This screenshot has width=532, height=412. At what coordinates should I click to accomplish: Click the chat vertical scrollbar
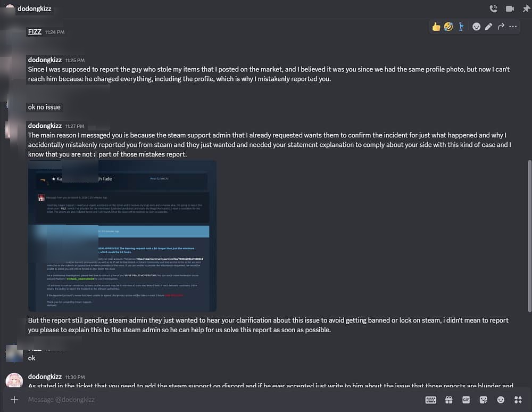[528, 234]
